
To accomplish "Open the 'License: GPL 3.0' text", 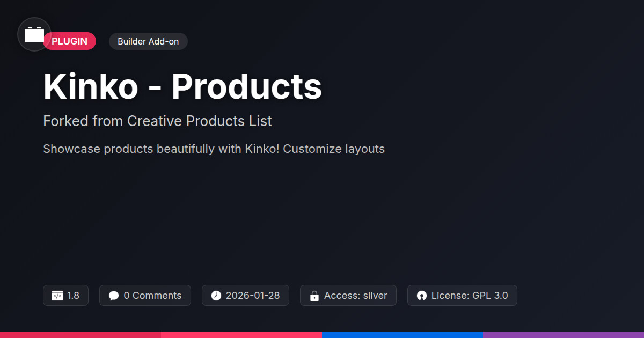I will pos(469,296).
